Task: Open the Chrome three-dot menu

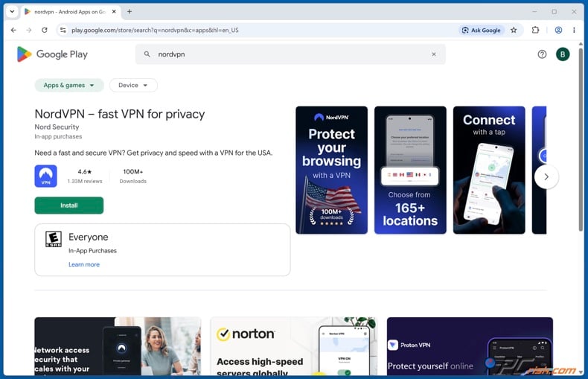Action: pos(574,30)
